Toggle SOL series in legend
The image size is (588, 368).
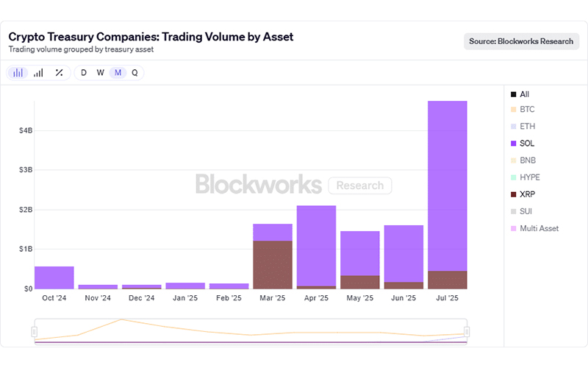pos(523,144)
